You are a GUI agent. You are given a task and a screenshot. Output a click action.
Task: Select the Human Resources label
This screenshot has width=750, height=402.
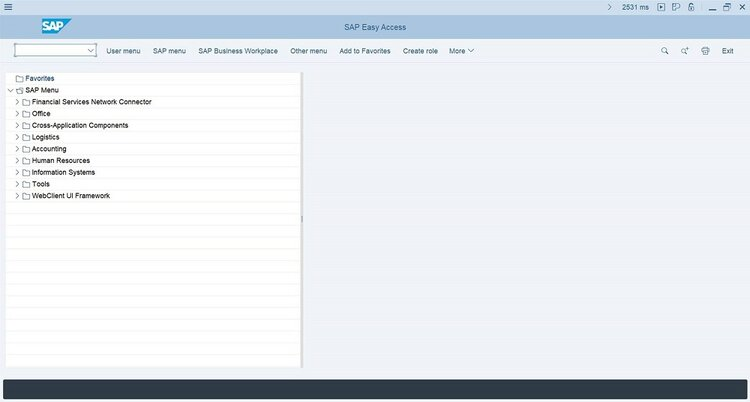click(61, 160)
